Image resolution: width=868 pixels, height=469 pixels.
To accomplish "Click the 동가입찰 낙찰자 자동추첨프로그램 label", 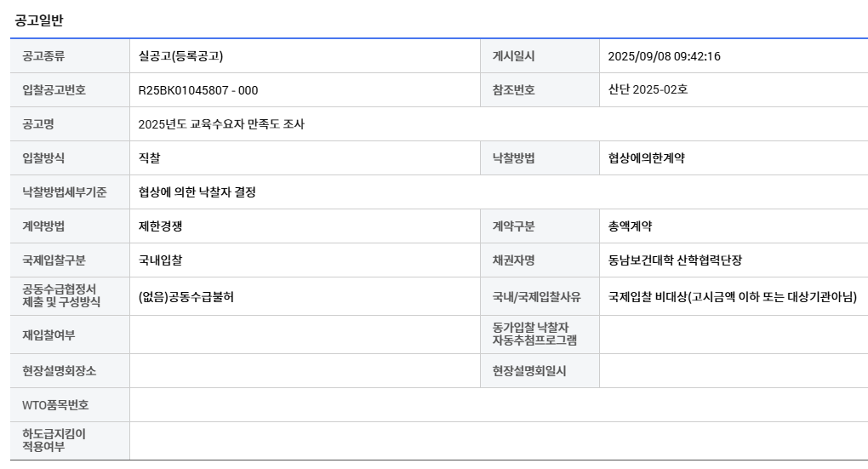I will (534, 334).
